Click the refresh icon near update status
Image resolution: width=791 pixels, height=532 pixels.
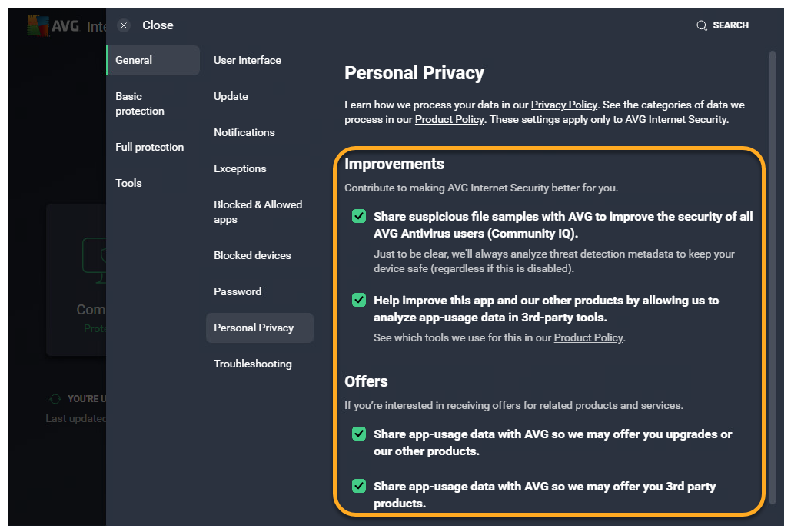(x=55, y=399)
